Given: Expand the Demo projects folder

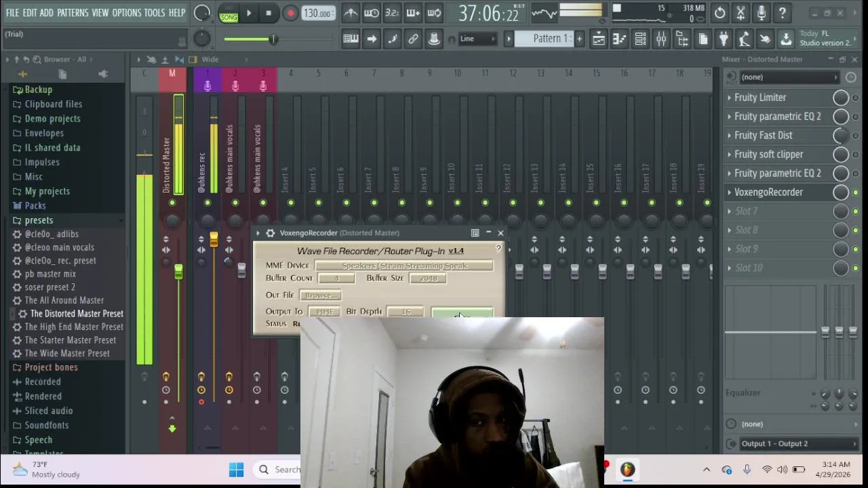Looking at the screenshot, I should coord(52,119).
